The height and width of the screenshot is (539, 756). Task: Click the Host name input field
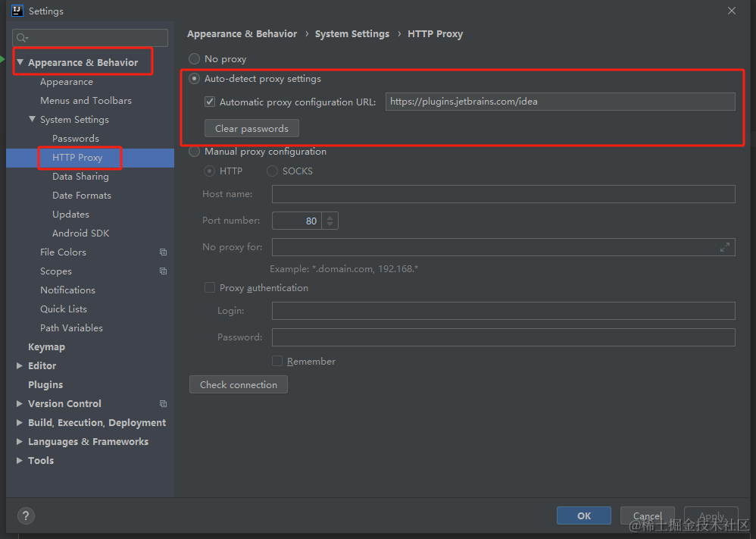pyautogui.click(x=503, y=194)
